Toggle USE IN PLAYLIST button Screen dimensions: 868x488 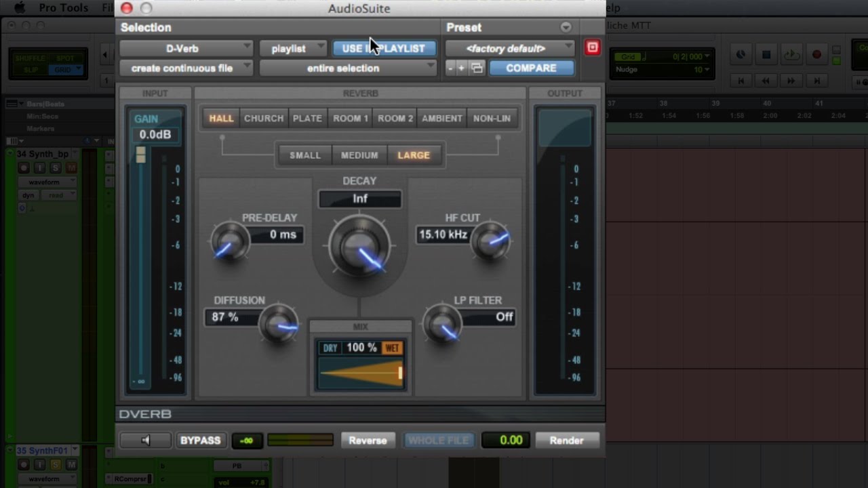pos(384,48)
